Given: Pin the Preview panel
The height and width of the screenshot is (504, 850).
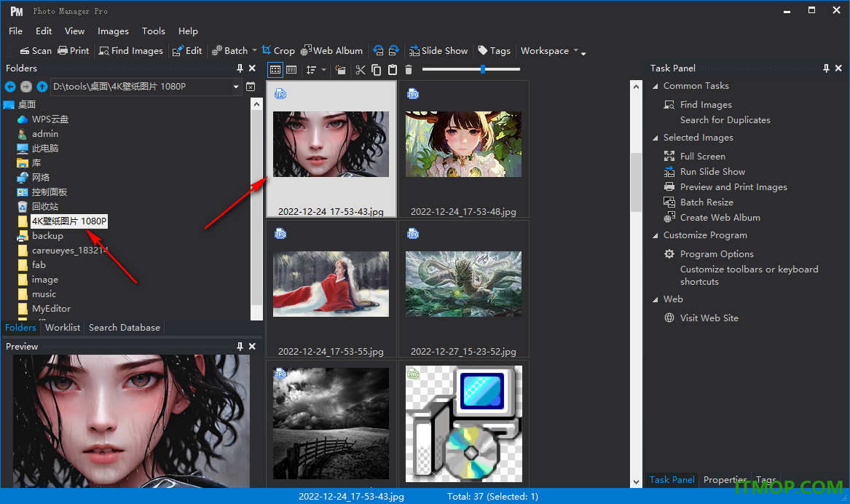Looking at the screenshot, I should point(240,346).
